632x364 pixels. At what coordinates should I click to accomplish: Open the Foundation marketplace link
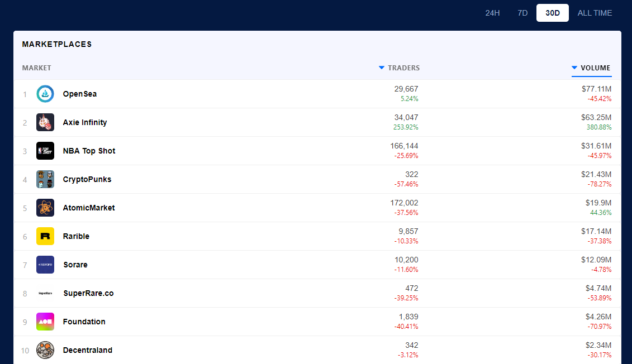[x=84, y=322]
